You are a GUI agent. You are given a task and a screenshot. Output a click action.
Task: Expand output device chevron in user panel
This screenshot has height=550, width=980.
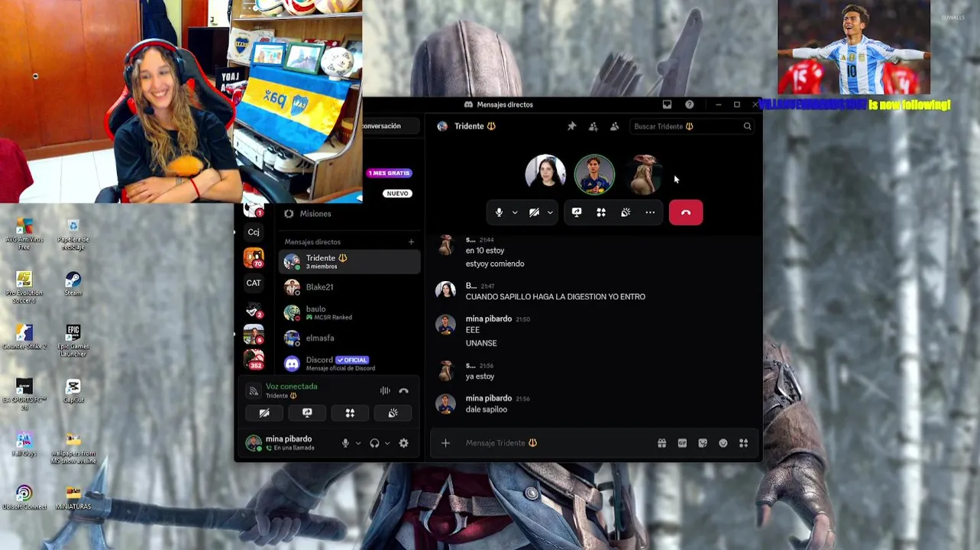click(x=387, y=443)
